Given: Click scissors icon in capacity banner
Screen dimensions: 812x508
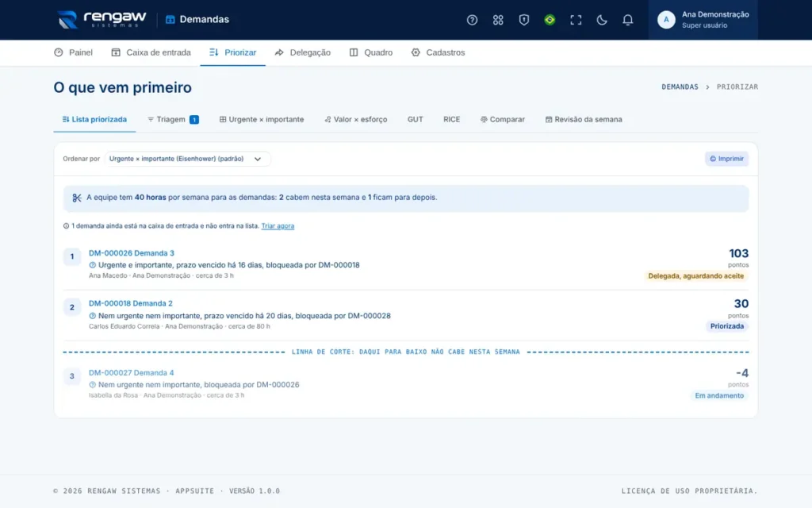Looking at the screenshot, I should 77,198.
